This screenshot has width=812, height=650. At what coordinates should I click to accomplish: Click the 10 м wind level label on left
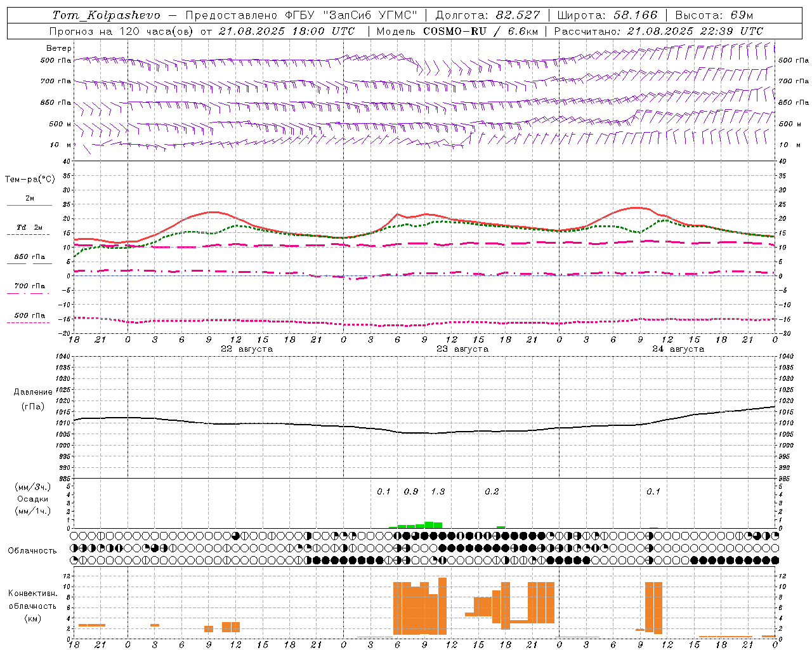click(x=61, y=145)
